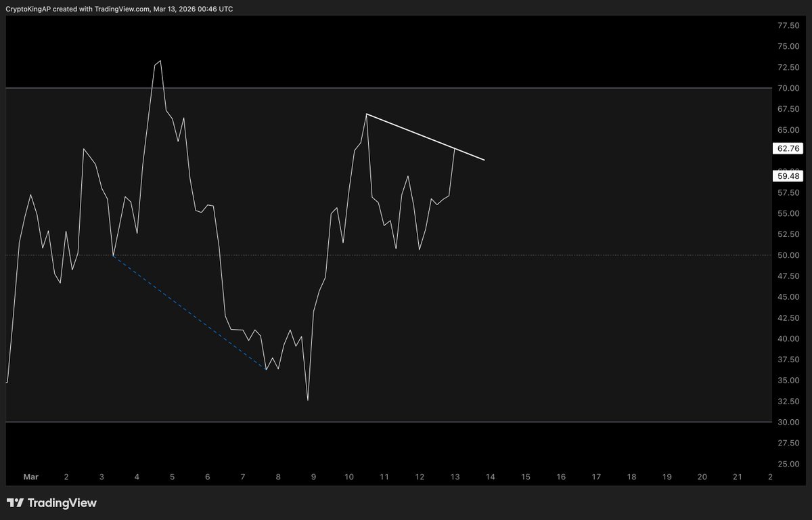This screenshot has height=520, width=812.
Task: Click the 35.00 price axis label
Action: click(x=788, y=381)
